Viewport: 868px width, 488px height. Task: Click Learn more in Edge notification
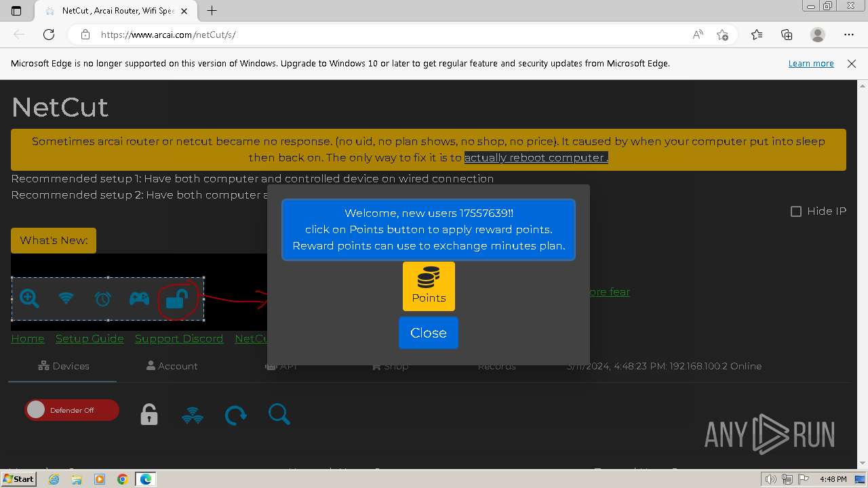[x=811, y=64]
